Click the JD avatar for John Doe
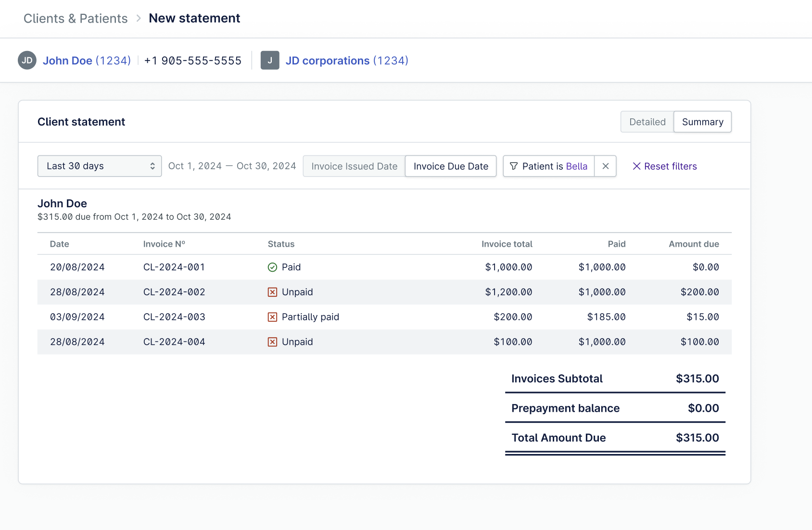The image size is (812, 530). coord(27,61)
